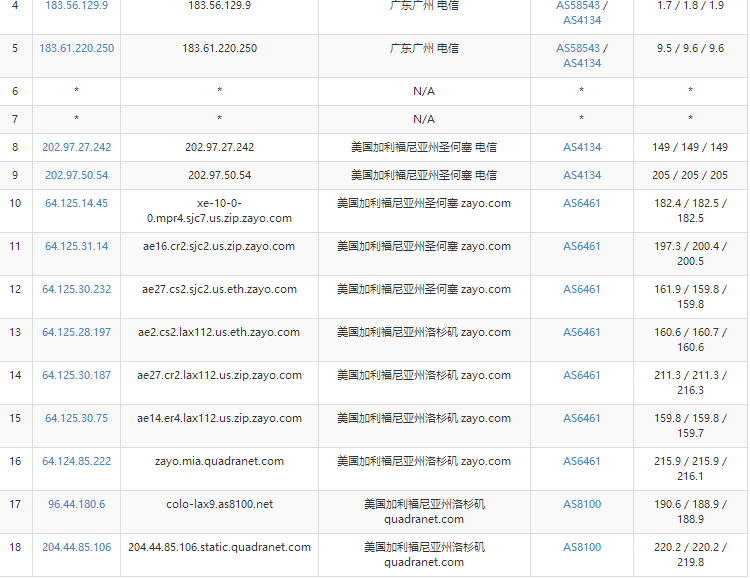Open AS6461 link in hop 16 row
Image resolution: width=750 pixels, height=578 pixels.
click(x=582, y=462)
